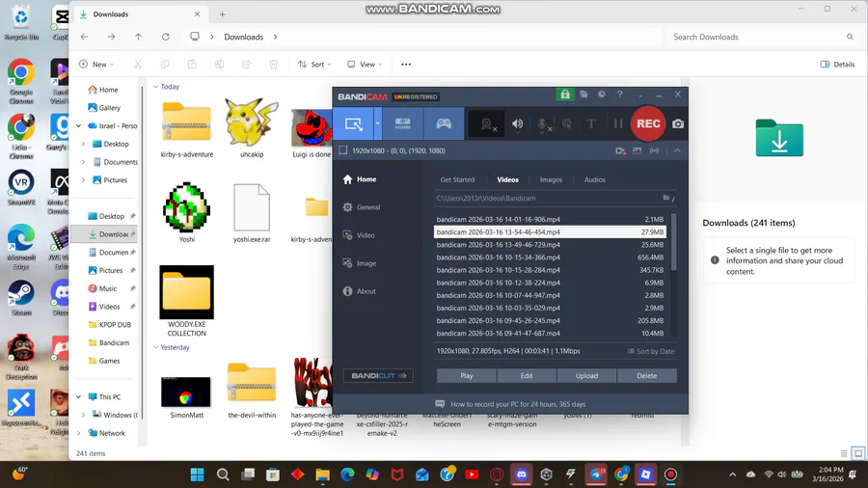Select bandicam 2026-03-16 09-45-26-245.mp4
Viewport: 868px width, 488px height.
(x=550, y=320)
